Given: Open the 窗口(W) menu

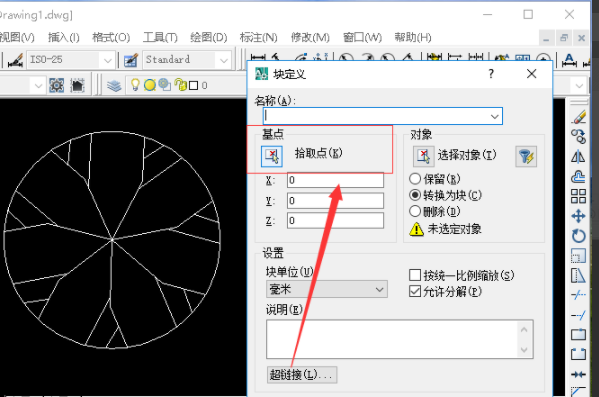Looking at the screenshot, I should [x=362, y=37].
